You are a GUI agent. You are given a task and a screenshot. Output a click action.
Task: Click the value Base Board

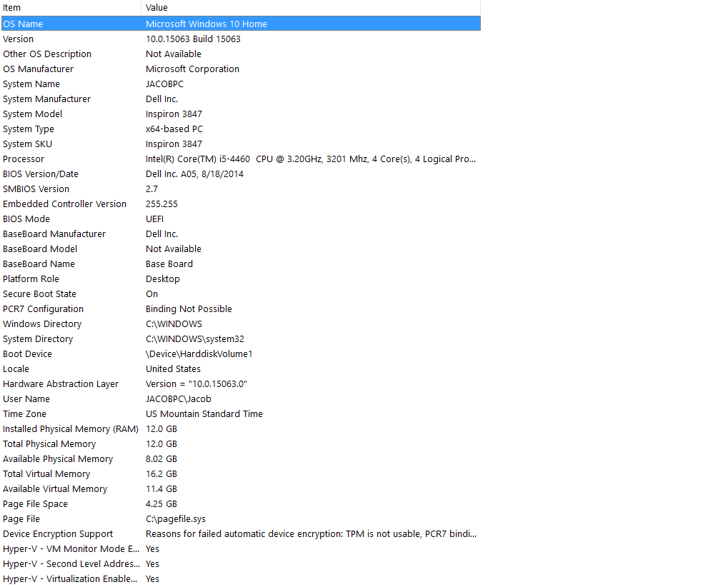pyautogui.click(x=169, y=264)
